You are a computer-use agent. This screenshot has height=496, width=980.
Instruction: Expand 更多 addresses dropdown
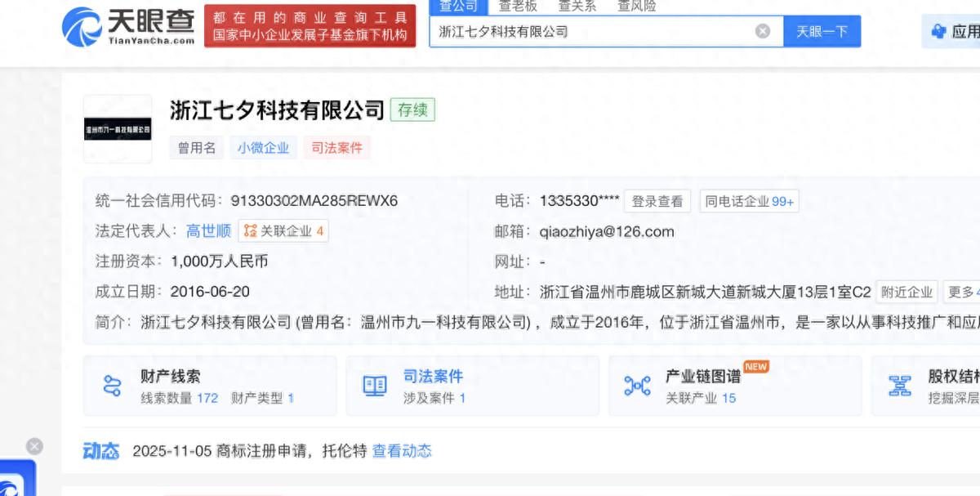962,292
